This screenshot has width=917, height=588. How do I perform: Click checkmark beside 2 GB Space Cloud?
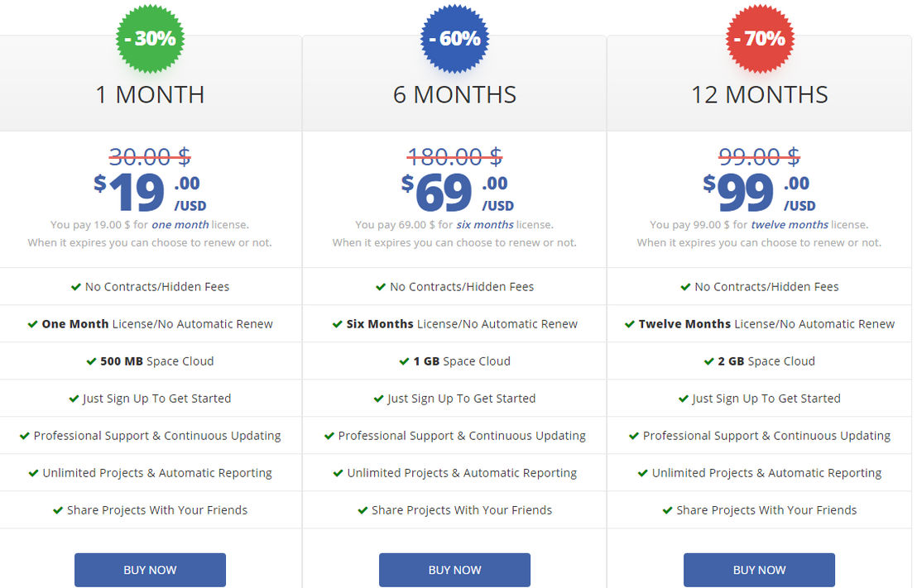[x=708, y=361]
